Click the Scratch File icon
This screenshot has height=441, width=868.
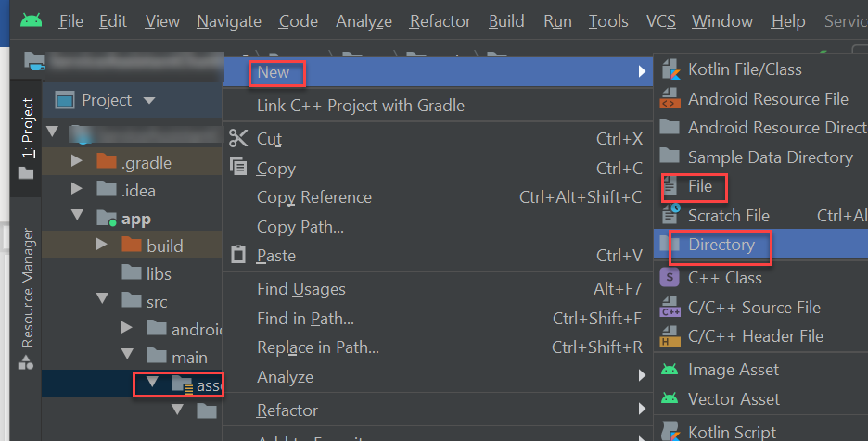(670, 216)
